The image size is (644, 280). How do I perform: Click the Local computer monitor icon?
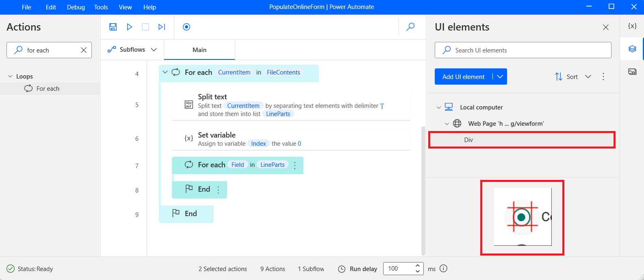point(449,107)
